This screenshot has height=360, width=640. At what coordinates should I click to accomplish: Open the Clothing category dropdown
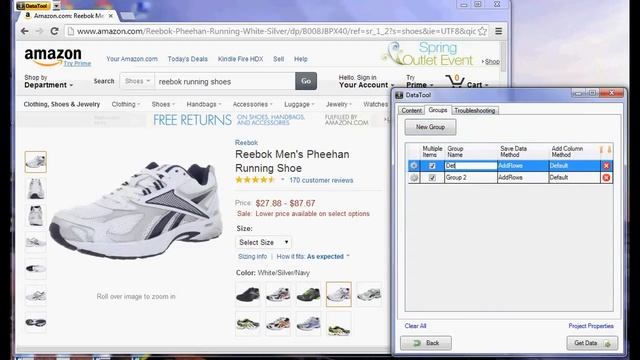pyautogui.click(x=126, y=104)
